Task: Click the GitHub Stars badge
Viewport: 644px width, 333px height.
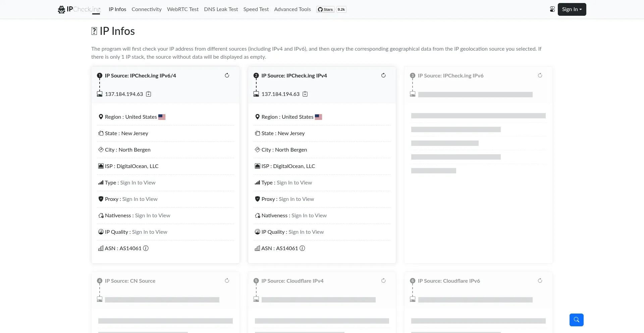Action: (x=331, y=9)
